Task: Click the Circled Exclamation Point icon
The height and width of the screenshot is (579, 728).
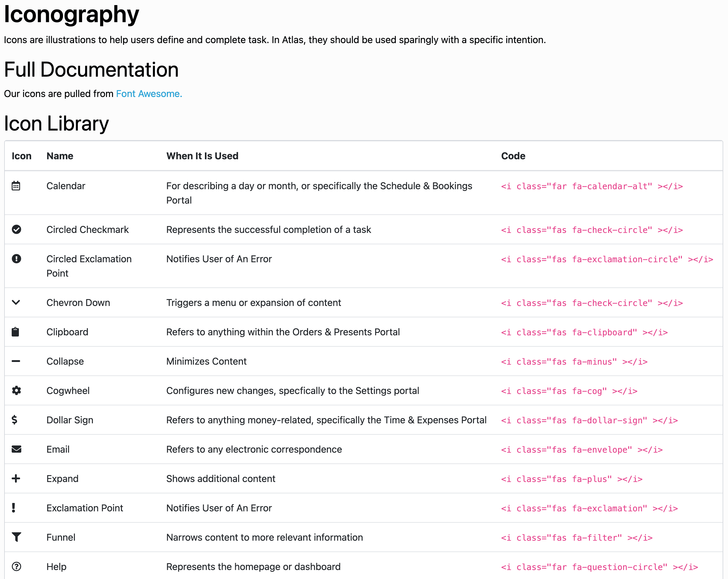Action: click(16, 259)
